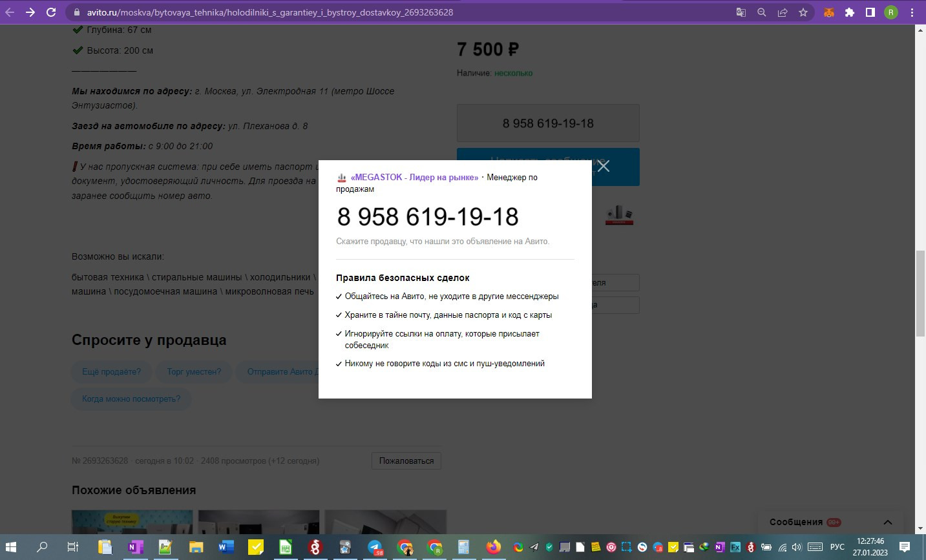Reload the Avito page
Screen dimensions: 926x560
click(51, 12)
